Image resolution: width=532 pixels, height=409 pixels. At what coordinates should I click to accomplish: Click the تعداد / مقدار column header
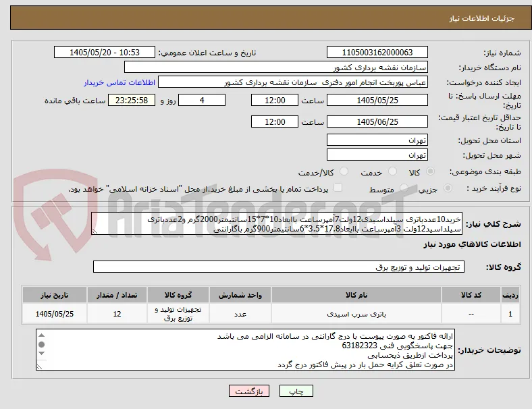(x=117, y=295)
